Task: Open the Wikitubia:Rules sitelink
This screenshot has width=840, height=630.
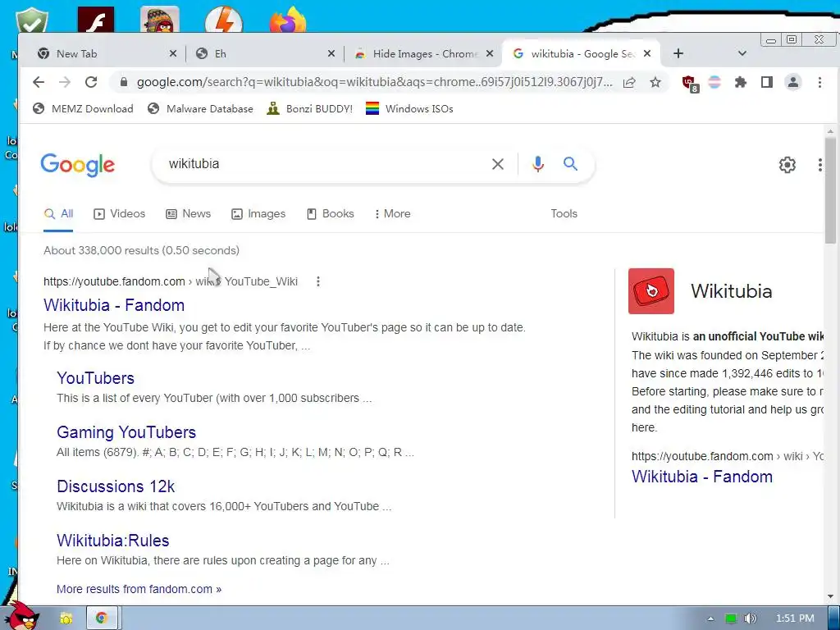Action: click(113, 540)
